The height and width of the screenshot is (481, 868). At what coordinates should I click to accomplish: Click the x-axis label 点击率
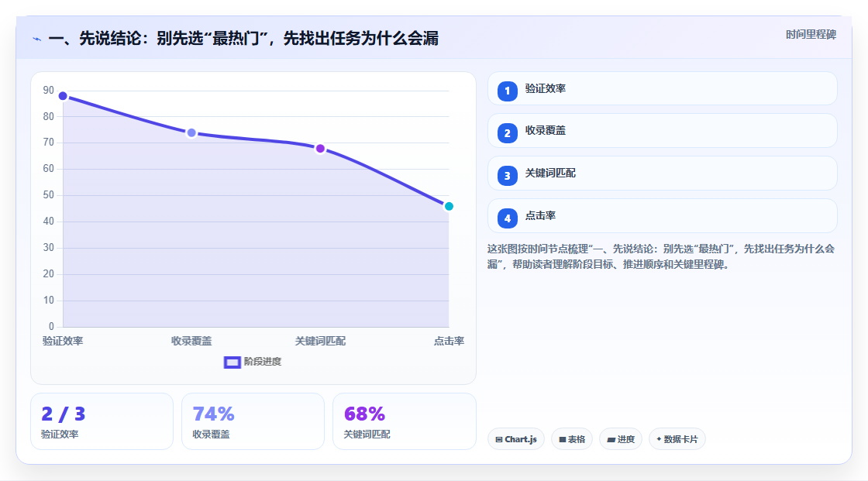click(x=449, y=341)
